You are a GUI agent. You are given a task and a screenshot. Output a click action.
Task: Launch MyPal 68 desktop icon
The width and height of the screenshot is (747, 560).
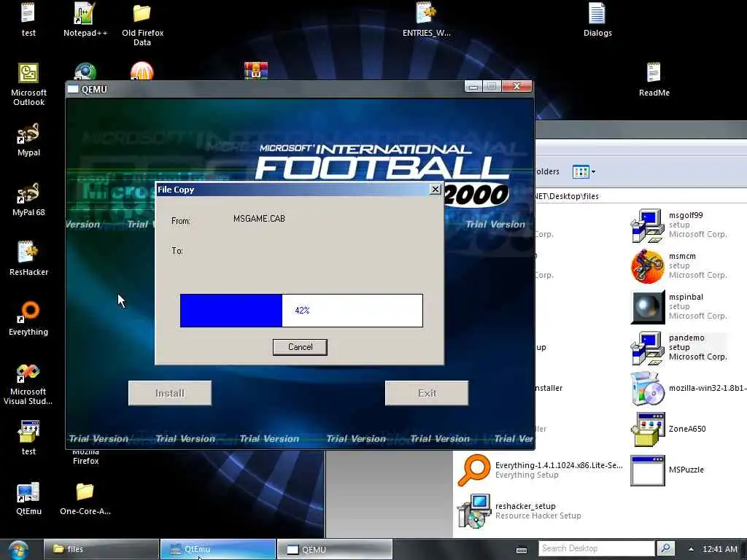pyautogui.click(x=28, y=199)
